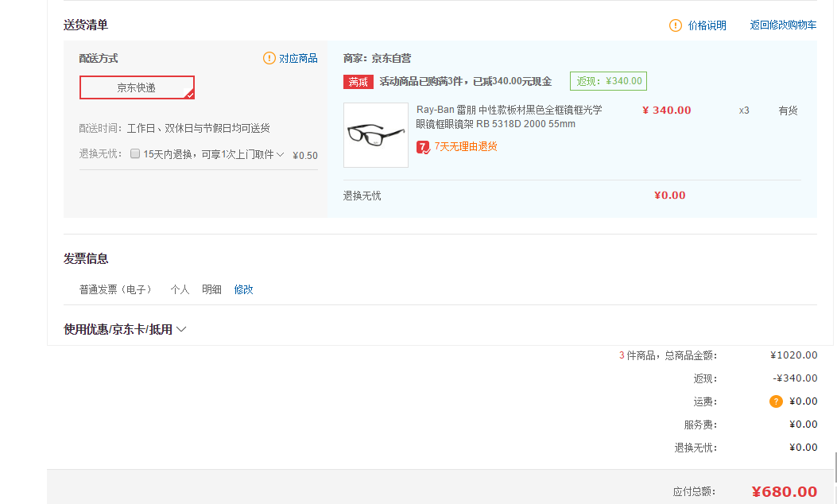Viewport: 837px width, 504px height.
Task: Click the page scrollbar thumb
Action: pos(835,467)
